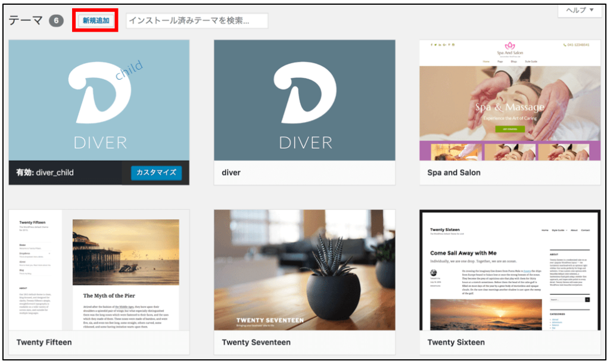This screenshot has height=364, width=610.
Task: Open the Twenty Seventeen theme thumbnail
Action: pos(304,270)
